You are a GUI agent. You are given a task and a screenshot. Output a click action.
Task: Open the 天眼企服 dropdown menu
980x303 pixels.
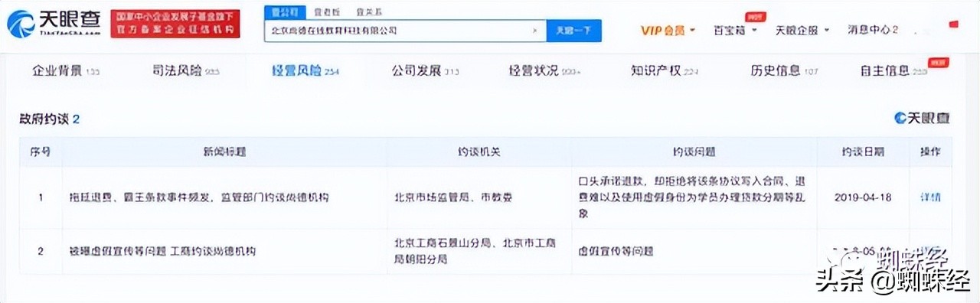tap(802, 31)
